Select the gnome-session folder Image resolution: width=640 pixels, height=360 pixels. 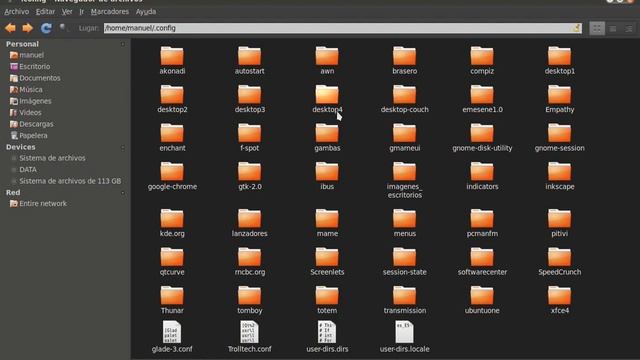tap(560, 138)
